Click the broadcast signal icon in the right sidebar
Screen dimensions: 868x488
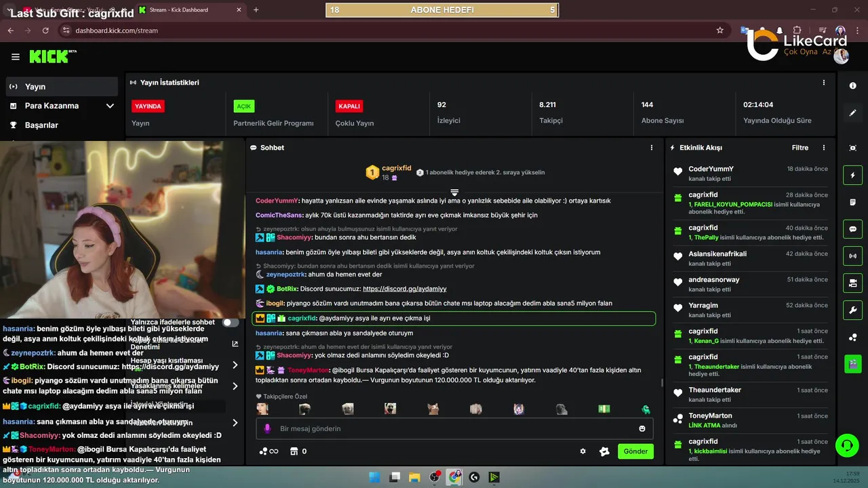853,256
